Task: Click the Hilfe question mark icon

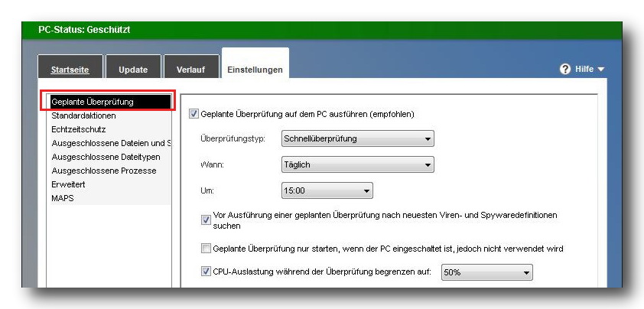Action: coord(565,69)
